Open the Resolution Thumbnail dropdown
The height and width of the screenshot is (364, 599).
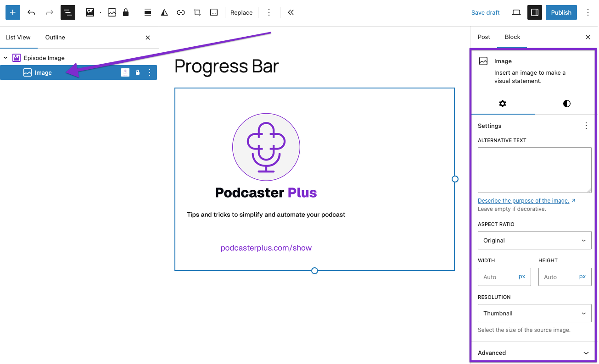click(534, 313)
